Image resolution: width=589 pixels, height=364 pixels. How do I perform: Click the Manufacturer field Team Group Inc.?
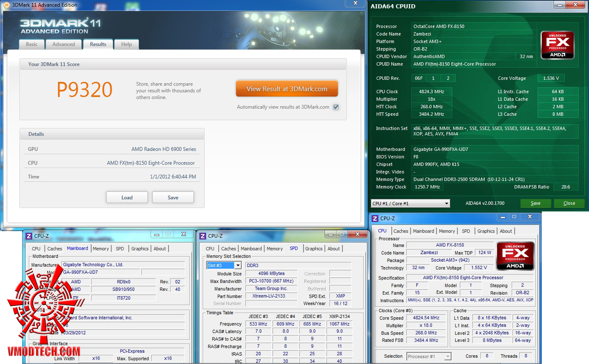coord(271,289)
